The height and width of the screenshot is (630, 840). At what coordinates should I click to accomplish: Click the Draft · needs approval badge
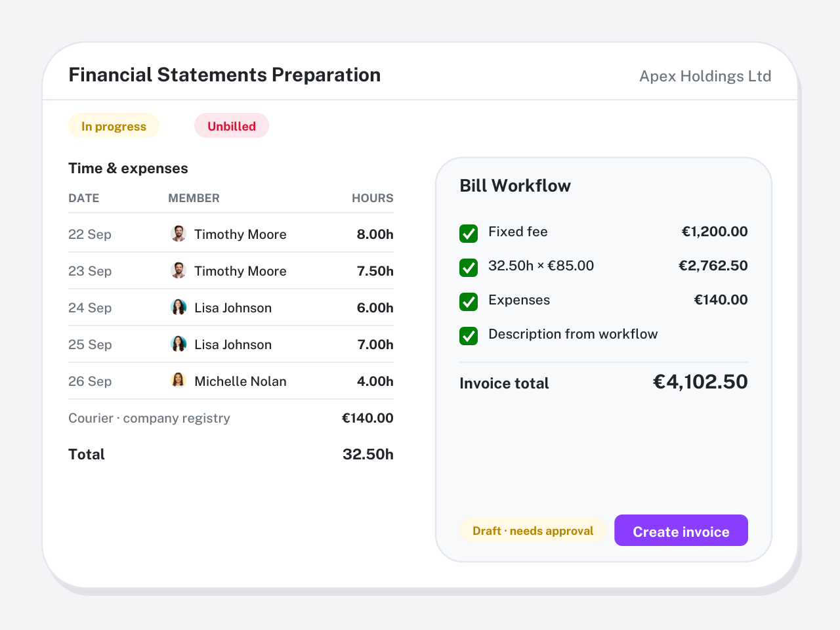click(533, 530)
